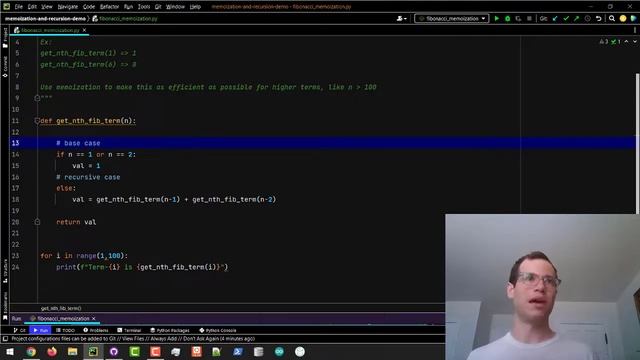The image size is (640, 360).
Task: Click the memoization-and-recursion-demo breadcrumb
Action: click(x=45, y=18)
